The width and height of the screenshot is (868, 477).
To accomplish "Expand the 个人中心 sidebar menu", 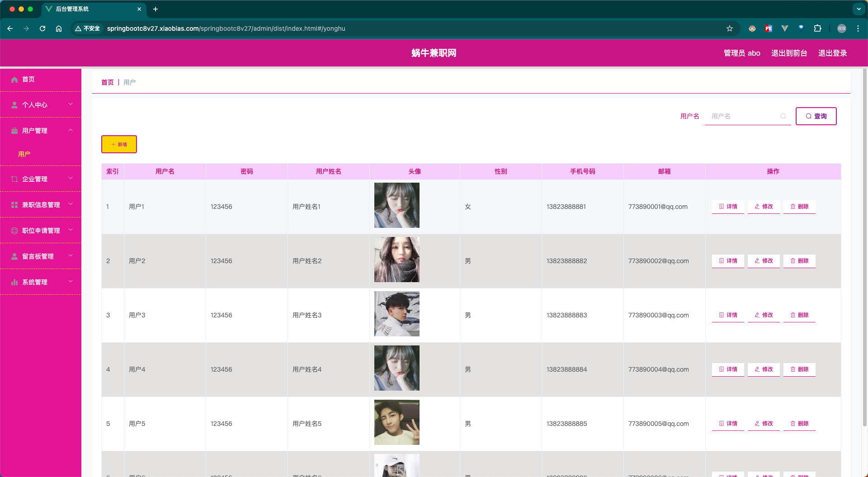I will (41, 105).
